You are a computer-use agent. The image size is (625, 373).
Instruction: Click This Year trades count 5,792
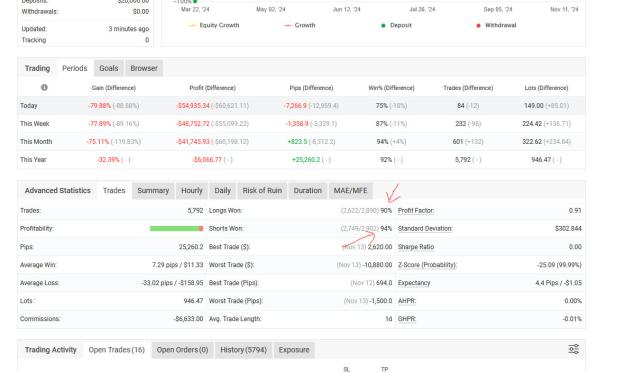(x=463, y=159)
